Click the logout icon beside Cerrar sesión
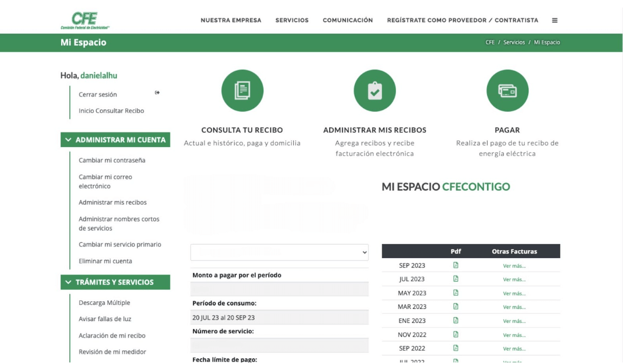 157,93
